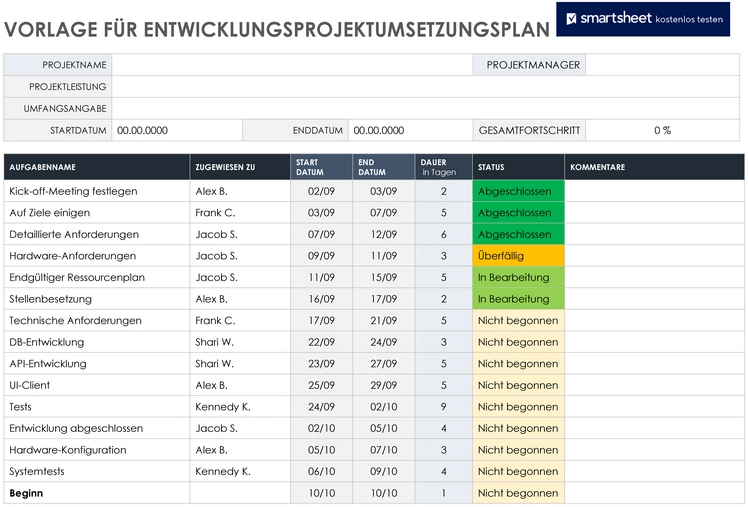748x507 pixels.
Task: Click start date 02/09 for Kick-off-Meeting
Action: 321,191
